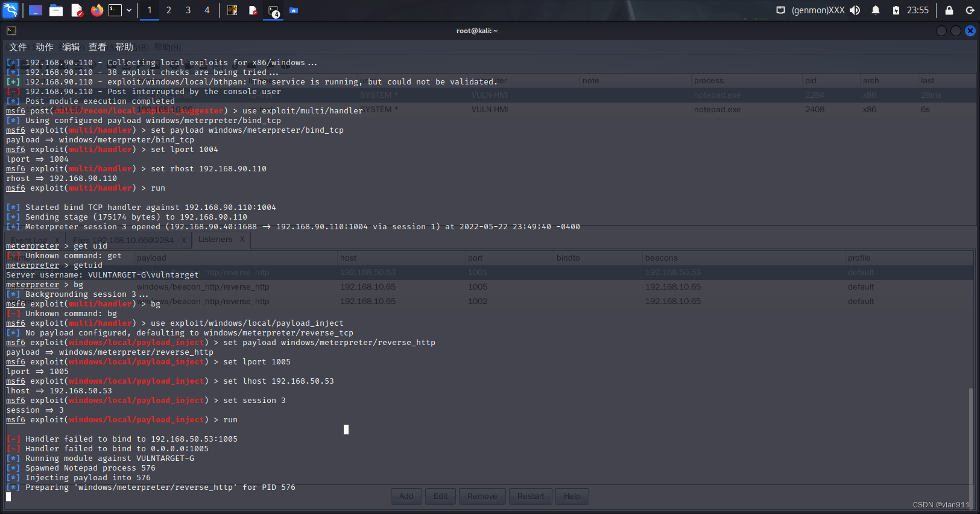980x514 pixels.
Task: Open the 查看 menu in the terminal
Action: coord(98,47)
